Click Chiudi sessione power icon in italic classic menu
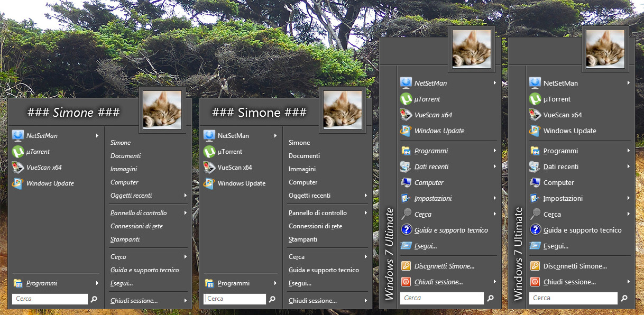This screenshot has height=315, width=644. pyautogui.click(x=406, y=282)
